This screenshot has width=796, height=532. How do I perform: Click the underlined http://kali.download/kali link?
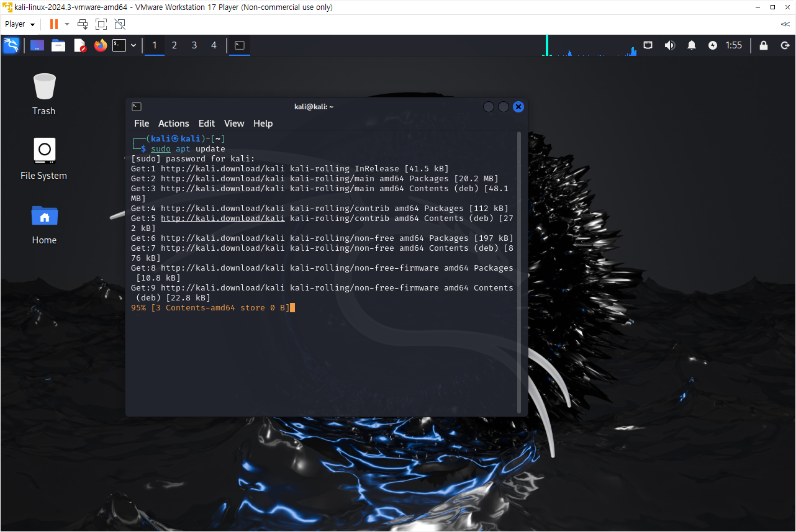[223, 219]
